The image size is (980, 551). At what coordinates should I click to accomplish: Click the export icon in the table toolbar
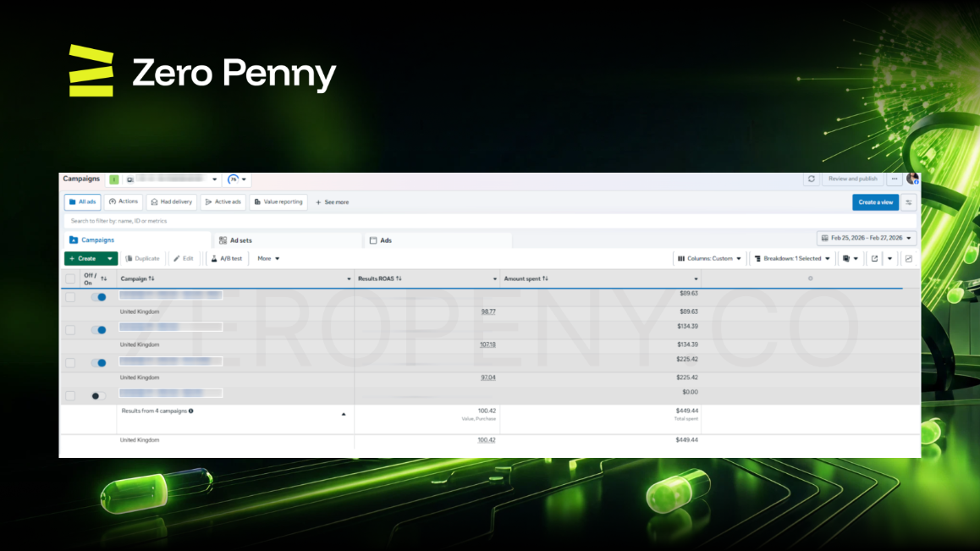pos(874,258)
